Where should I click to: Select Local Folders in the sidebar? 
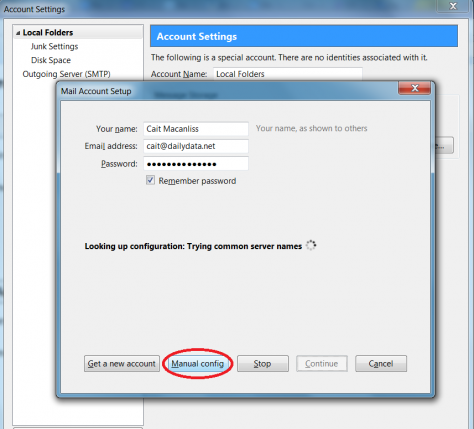tap(48, 32)
